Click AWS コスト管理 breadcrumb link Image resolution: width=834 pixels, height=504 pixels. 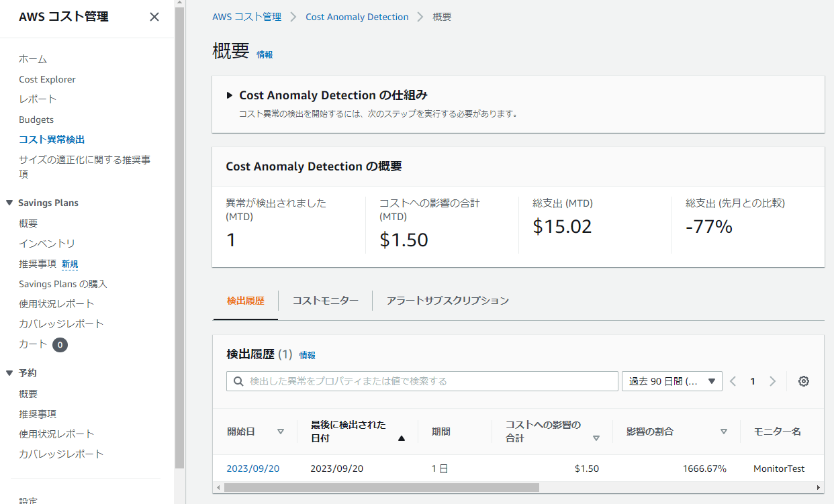click(247, 17)
